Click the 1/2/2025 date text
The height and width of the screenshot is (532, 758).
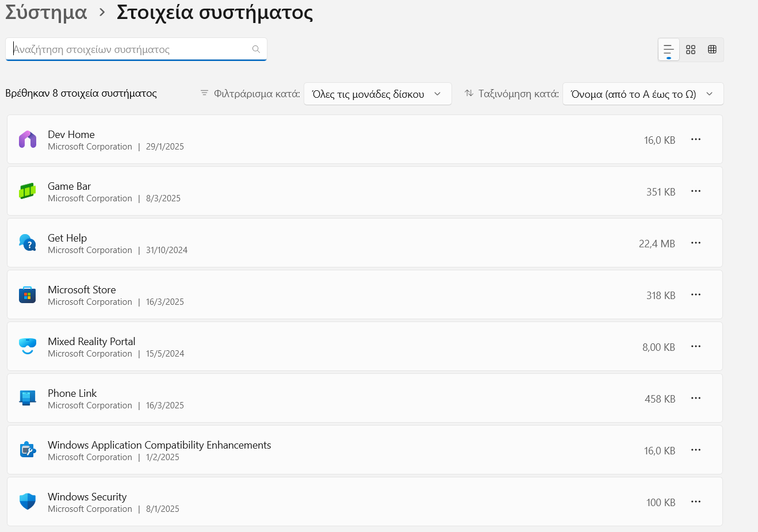tap(163, 457)
